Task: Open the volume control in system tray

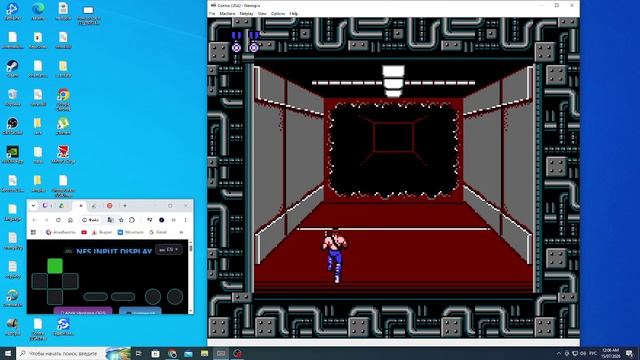Action: click(x=583, y=353)
